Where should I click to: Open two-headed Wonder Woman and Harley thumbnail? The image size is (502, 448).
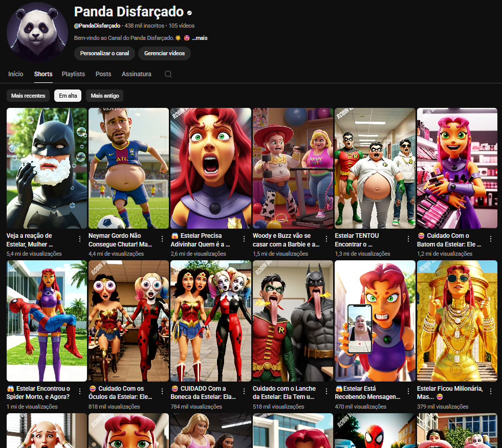[x=211, y=321]
